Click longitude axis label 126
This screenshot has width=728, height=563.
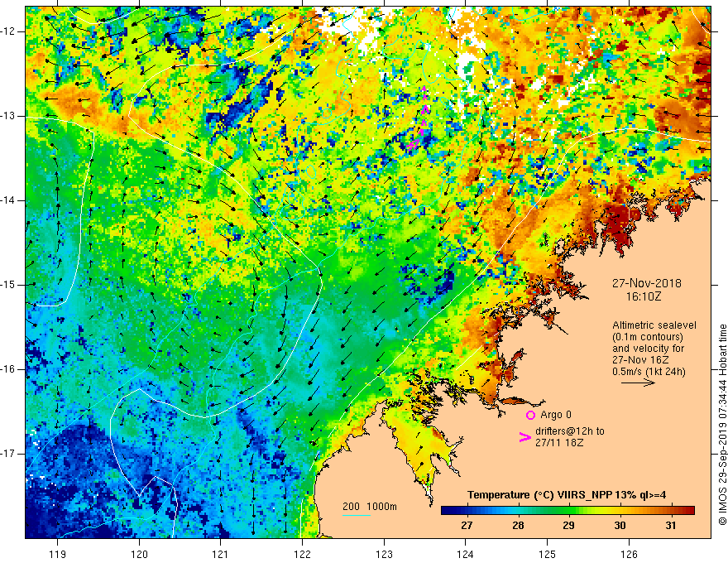629,554
